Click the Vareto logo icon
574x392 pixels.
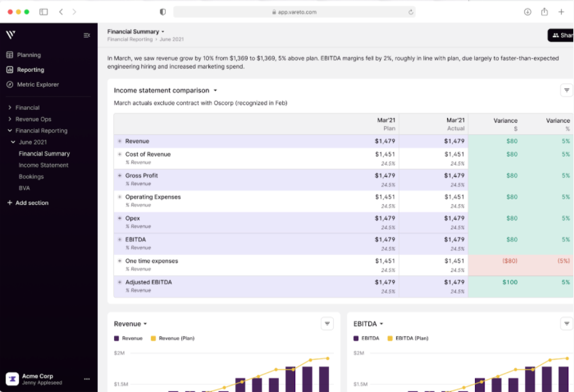pos(10,35)
